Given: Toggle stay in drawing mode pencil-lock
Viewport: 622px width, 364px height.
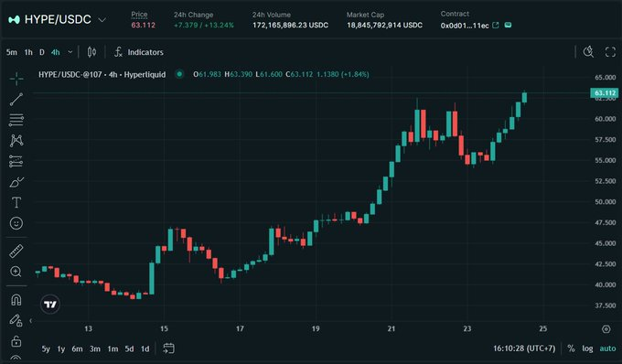Looking at the screenshot, I should coord(16,320).
